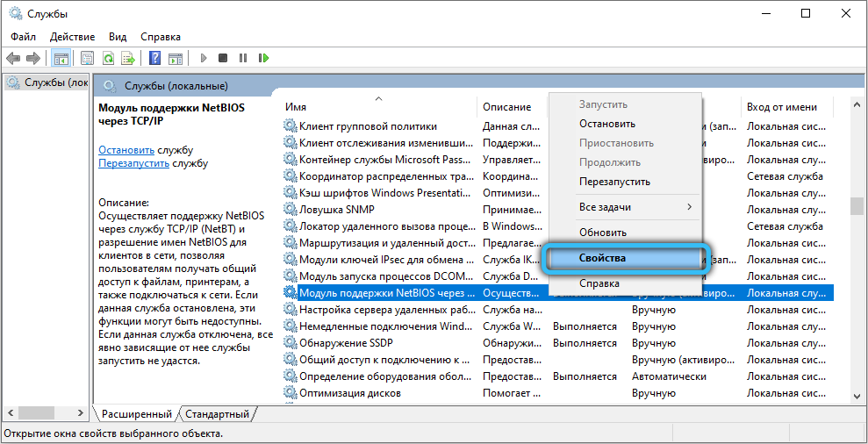The height and width of the screenshot is (444, 868).
Task: Click the vertical scrollbar thumb
Action: click(x=856, y=206)
